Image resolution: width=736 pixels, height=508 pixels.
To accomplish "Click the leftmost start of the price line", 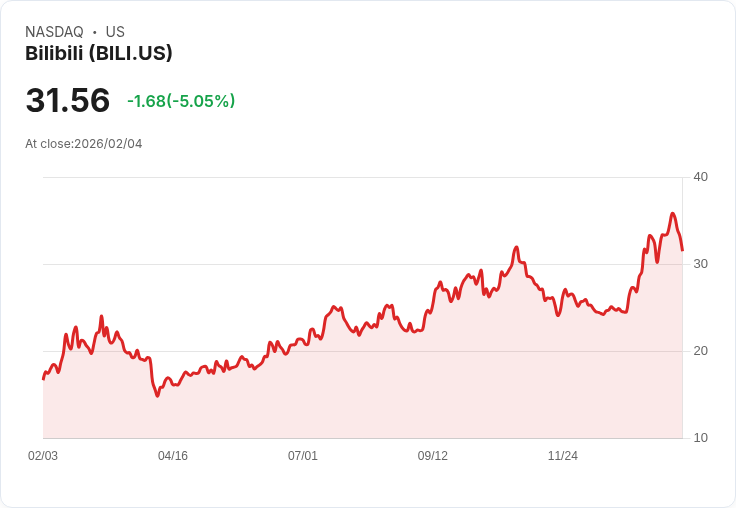I will coord(43,379).
